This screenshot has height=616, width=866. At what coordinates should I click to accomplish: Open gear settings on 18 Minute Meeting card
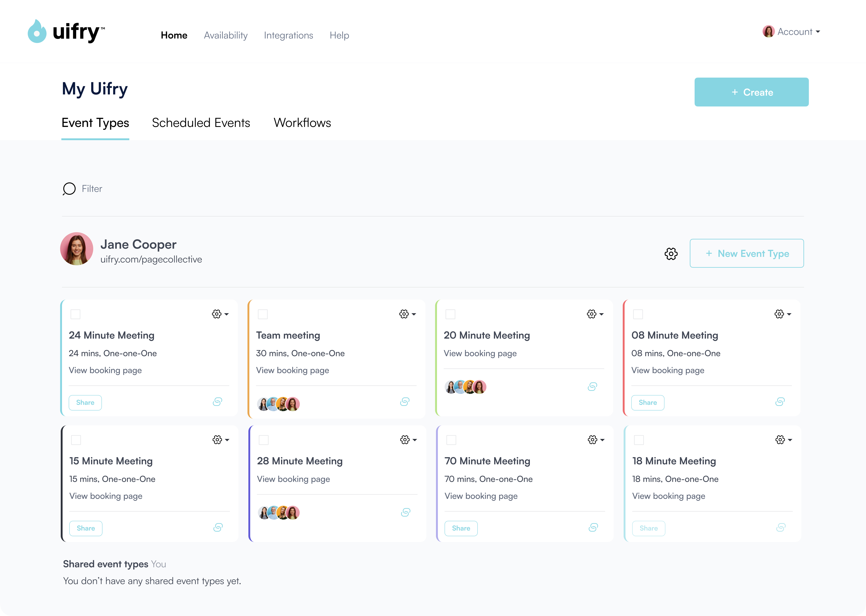click(780, 440)
